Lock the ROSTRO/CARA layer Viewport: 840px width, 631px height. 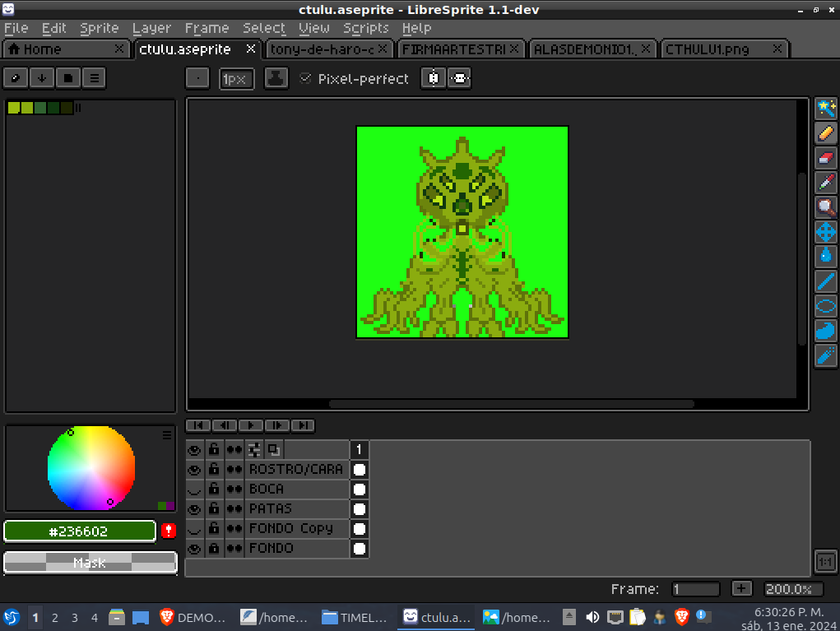214,470
